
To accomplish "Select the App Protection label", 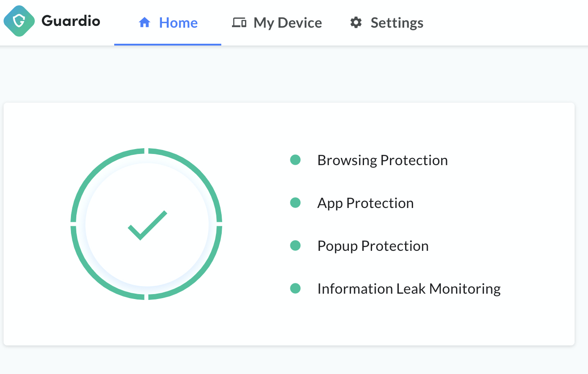I will pyautogui.click(x=365, y=203).
